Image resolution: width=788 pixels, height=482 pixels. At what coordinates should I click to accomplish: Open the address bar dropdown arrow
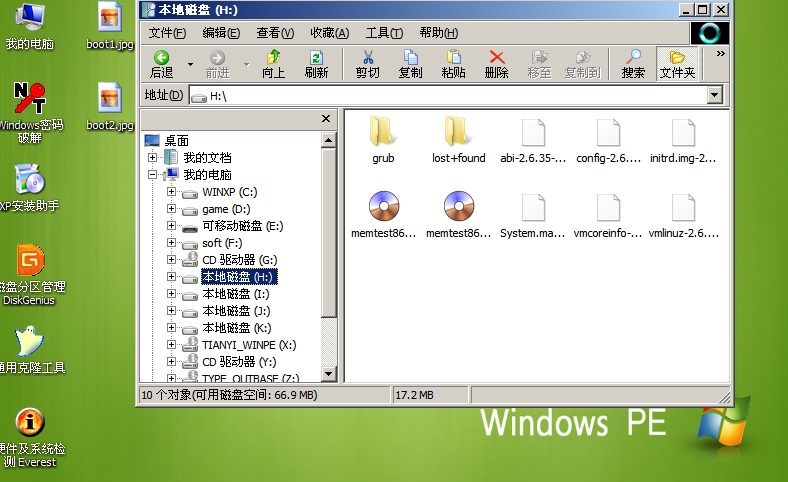click(714, 95)
